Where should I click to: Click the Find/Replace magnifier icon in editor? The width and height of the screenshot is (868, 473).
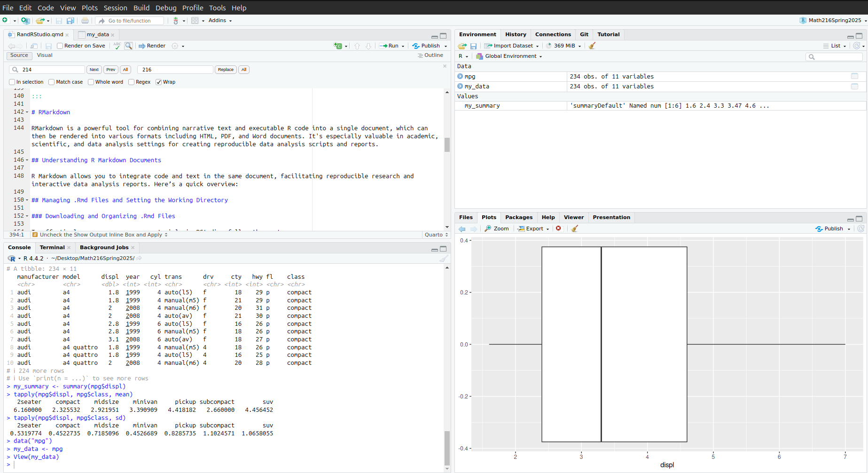click(128, 46)
